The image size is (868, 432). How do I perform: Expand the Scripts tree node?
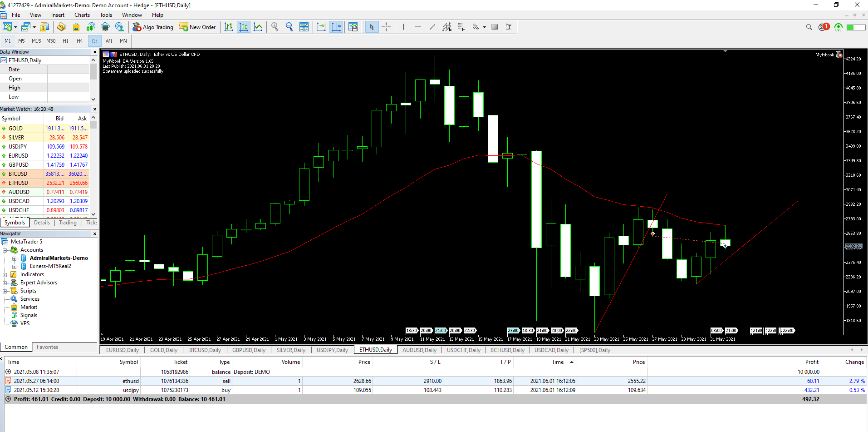tap(5, 291)
